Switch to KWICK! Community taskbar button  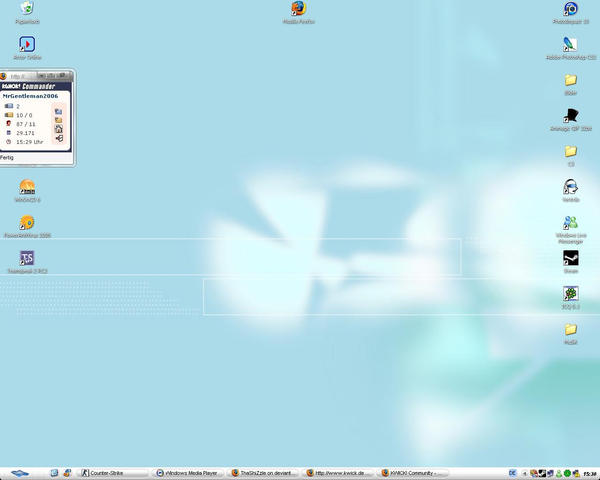pos(414,473)
